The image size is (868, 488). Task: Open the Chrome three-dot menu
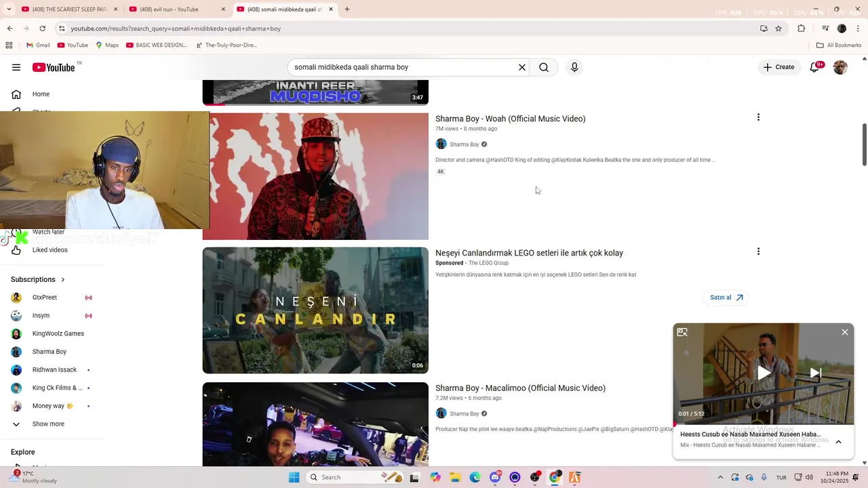(x=859, y=28)
